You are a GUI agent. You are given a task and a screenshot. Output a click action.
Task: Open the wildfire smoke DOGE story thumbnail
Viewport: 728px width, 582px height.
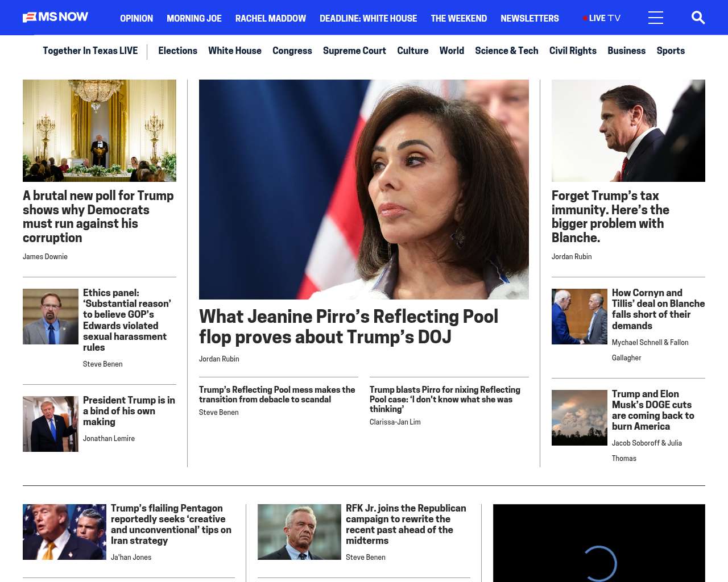580,418
